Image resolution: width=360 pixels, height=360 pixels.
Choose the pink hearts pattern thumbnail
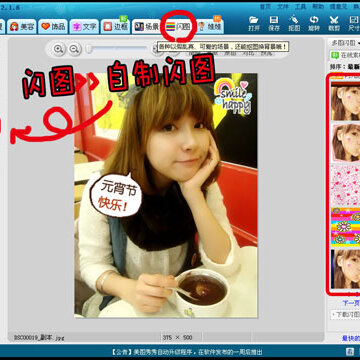tap(345, 184)
